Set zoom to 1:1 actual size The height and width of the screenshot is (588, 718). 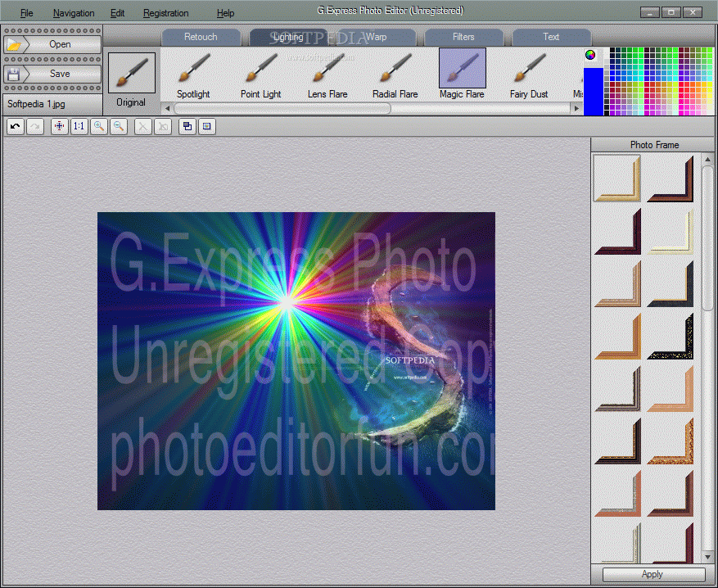[x=79, y=126]
